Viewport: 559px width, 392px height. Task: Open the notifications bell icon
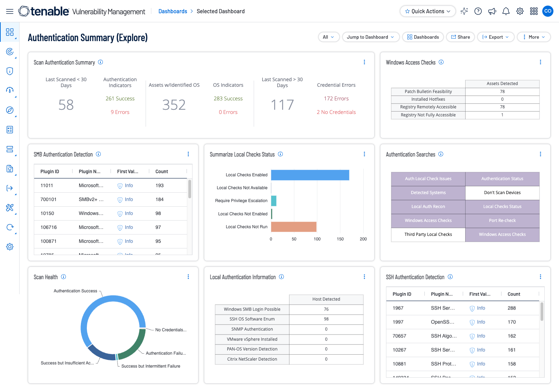point(506,11)
